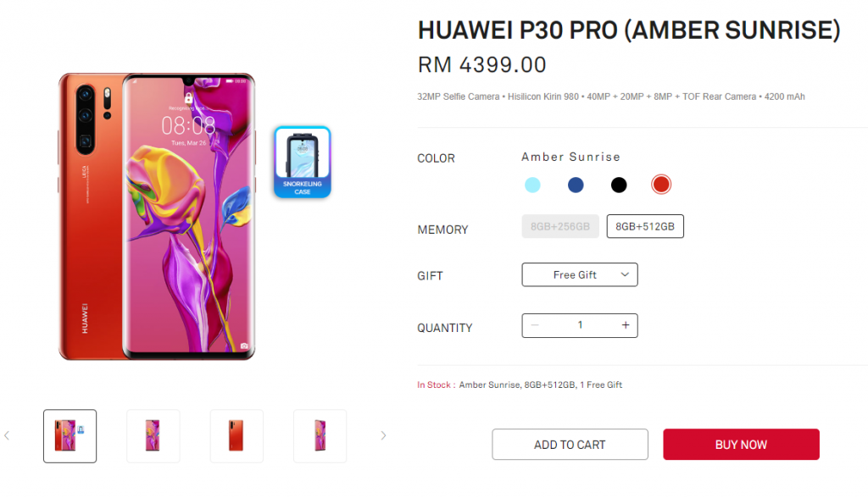Click the Snorkeling Case badge icon
The image size is (868, 498).
click(x=303, y=162)
